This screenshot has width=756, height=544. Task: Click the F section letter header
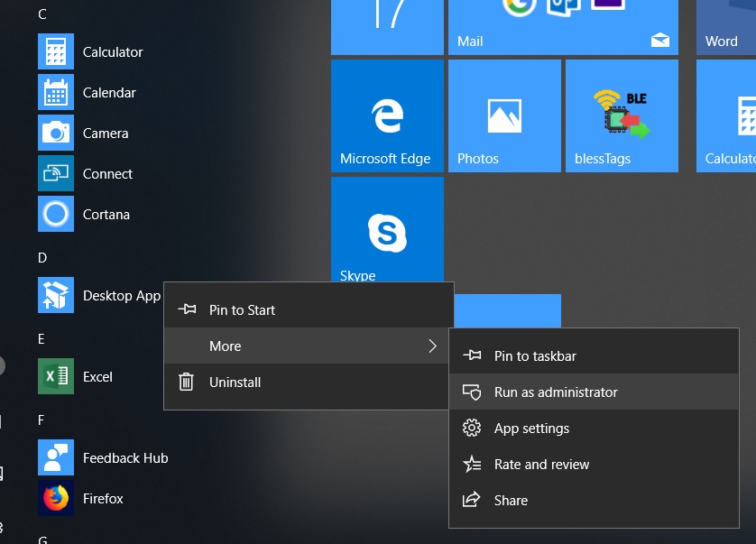(41, 420)
